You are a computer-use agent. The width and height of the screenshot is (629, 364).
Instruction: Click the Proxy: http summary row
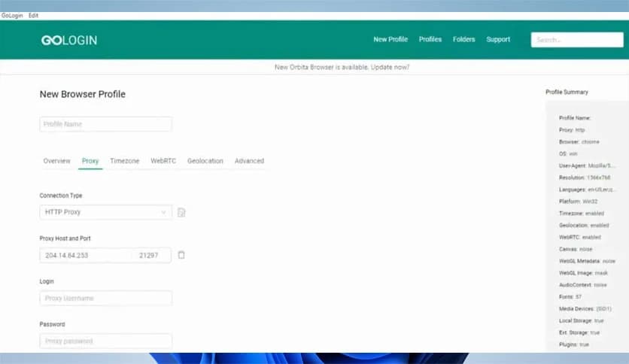[572, 130]
